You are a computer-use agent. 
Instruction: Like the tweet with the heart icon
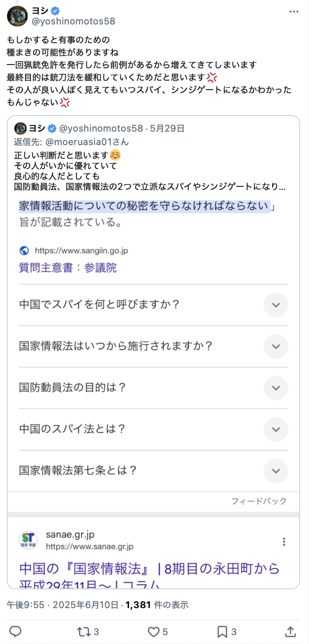click(x=153, y=632)
